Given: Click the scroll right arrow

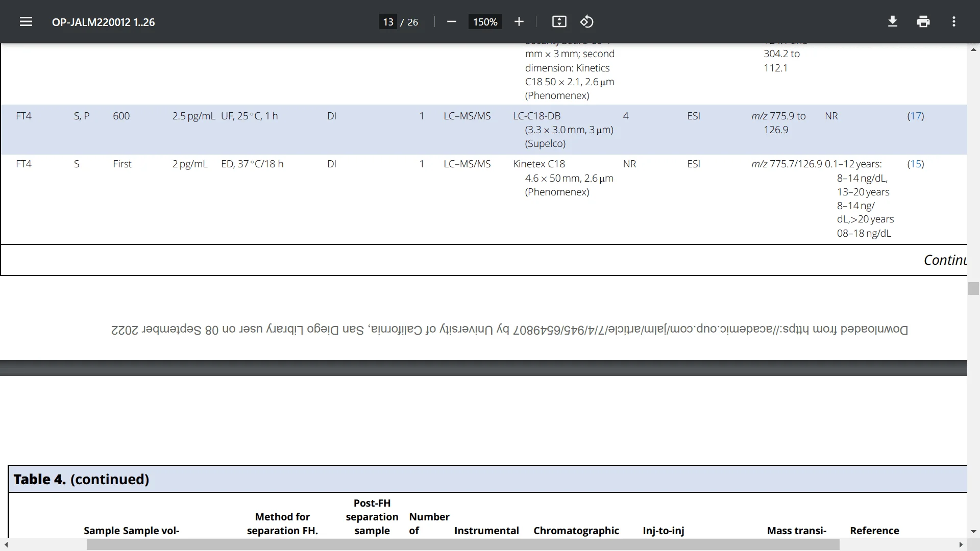Looking at the screenshot, I should pos(961,545).
